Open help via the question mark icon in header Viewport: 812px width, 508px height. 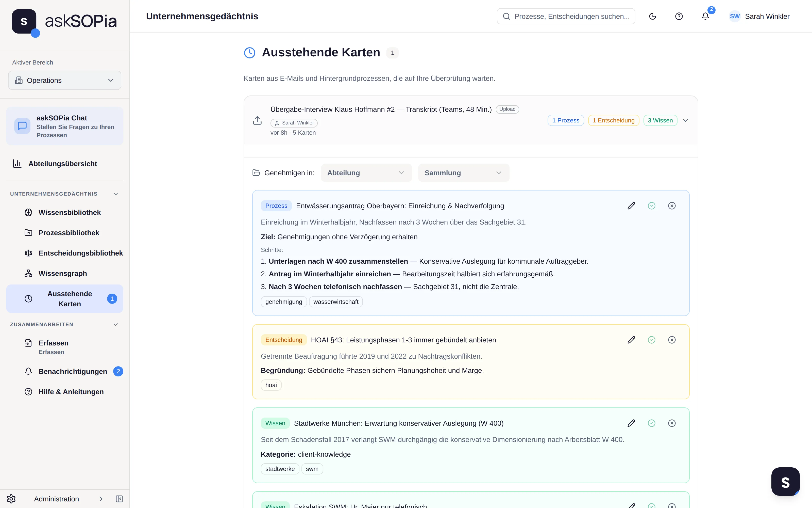(679, 16)
